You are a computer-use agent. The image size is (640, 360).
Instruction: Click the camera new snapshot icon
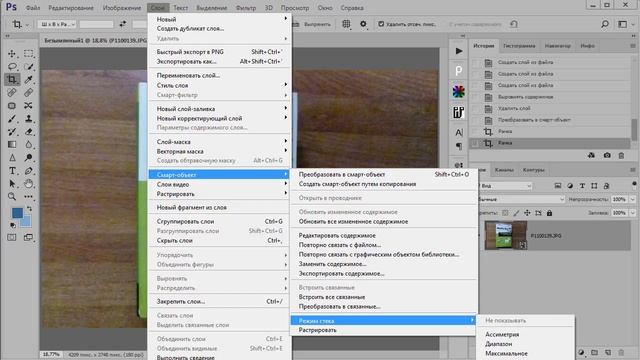(607, 156)
